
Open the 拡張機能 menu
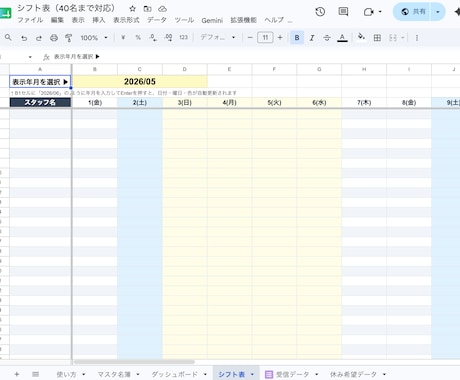click(x=243, y=20)
